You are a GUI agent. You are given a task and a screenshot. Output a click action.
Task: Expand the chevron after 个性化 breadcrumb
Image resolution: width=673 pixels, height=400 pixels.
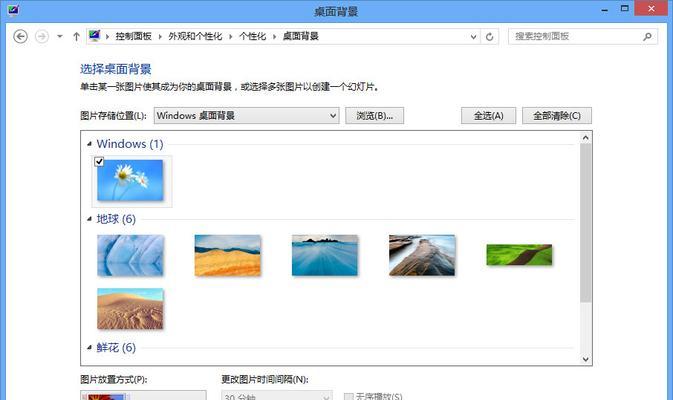point(274,37)
